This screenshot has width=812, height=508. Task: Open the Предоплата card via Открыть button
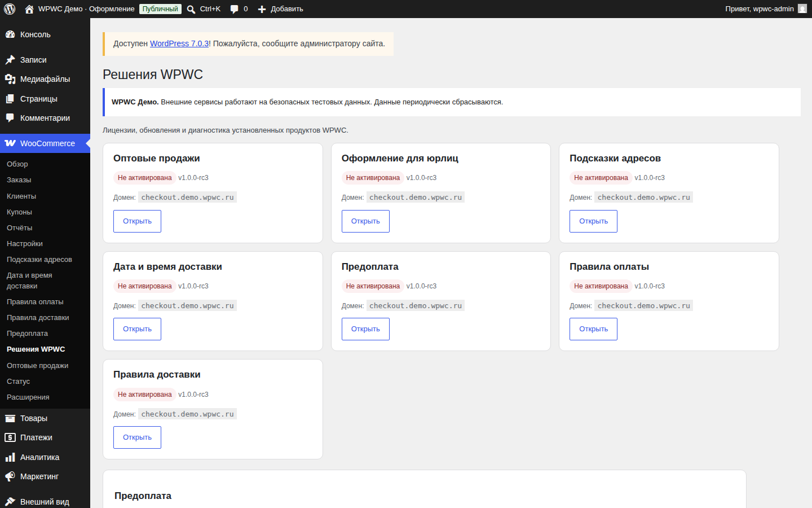pyautogui.click(x=365, y=329)
